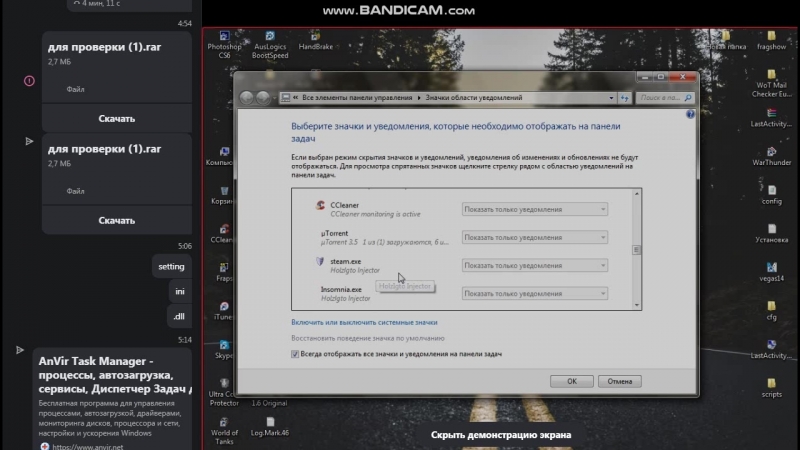Download the second для проверки (1).rar file
This screenshot has height=450, width=800.
[x=116, y=220]
